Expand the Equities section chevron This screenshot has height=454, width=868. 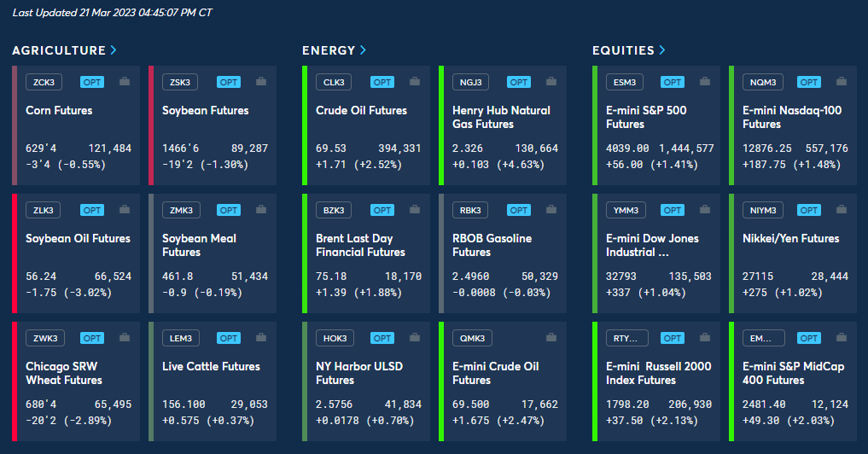click(x=662, y=49)
